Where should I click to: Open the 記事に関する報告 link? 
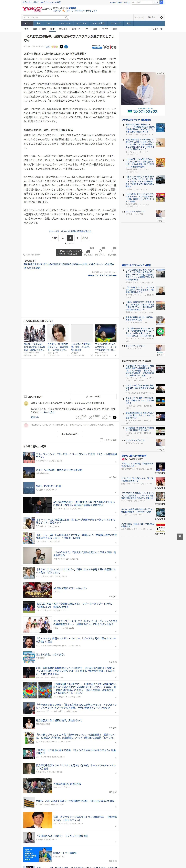click(x=31, y=255)
